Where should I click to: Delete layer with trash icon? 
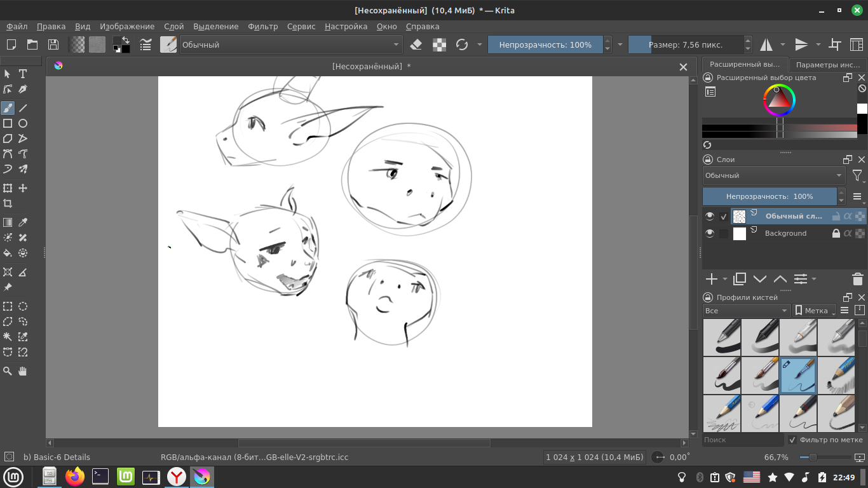point(857,279)
